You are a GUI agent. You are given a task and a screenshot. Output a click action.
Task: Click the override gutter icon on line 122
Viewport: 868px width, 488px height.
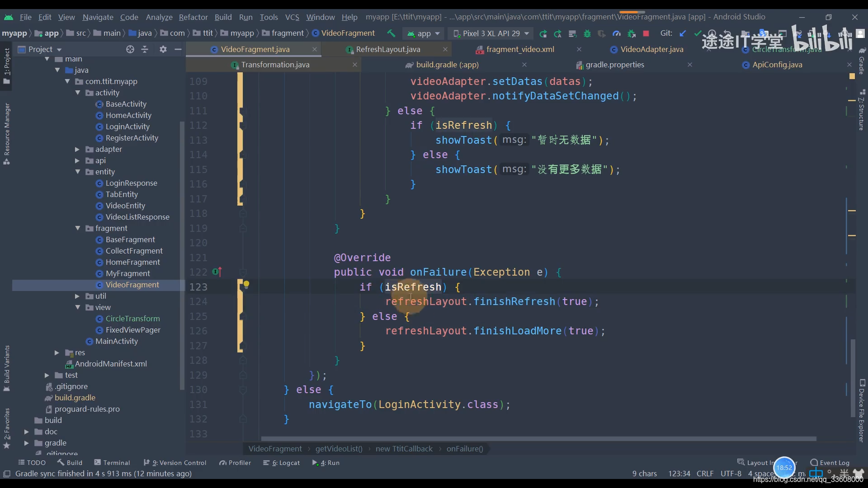click(217, 272)
